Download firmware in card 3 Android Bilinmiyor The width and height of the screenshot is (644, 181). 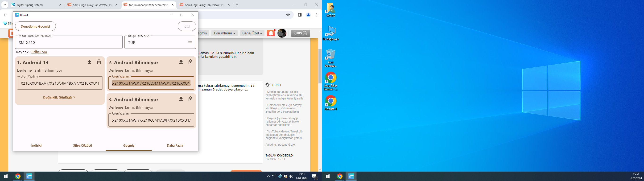[181, 99]
